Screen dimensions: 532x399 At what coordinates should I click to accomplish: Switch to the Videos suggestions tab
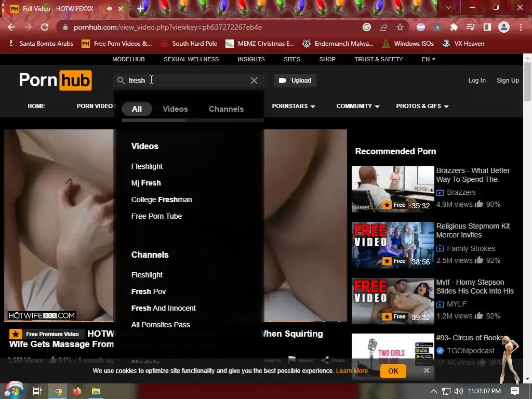click(175, 109)
